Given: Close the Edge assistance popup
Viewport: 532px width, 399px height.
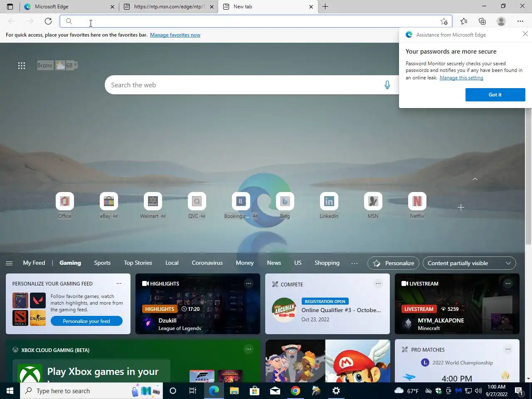Looking at the screenshot, I should click(x=525, y=34).
